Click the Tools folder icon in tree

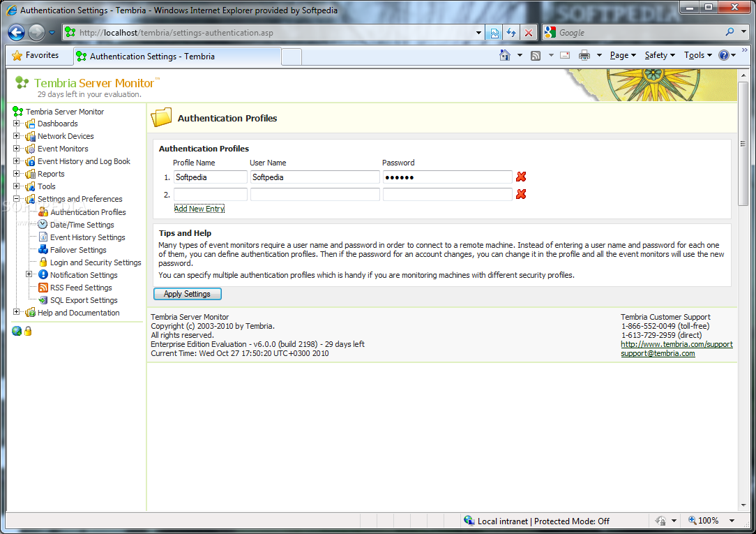tap(31, 186)
